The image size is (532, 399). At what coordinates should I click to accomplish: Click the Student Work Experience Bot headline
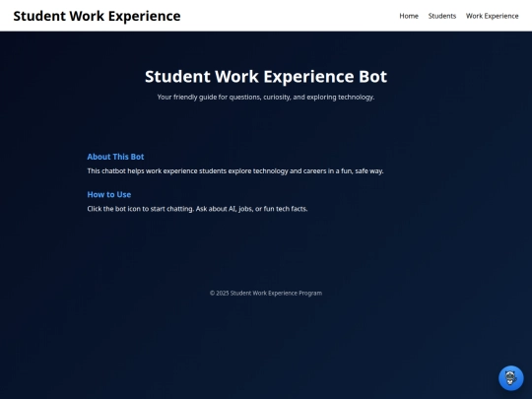click(266, 76)
